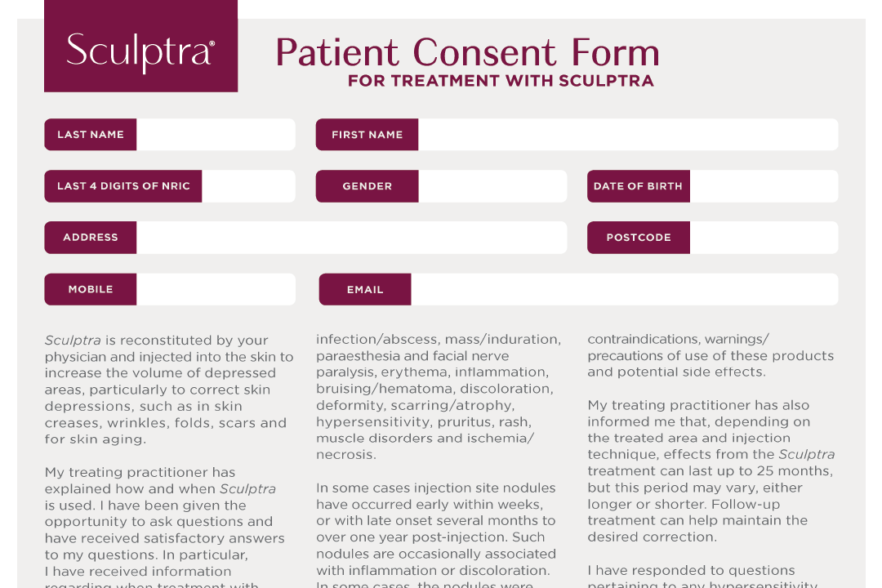Image resolution: width=882 pixels, height=588 pixels.
Task: Focus the Postcode entry box
Action: 763,238
